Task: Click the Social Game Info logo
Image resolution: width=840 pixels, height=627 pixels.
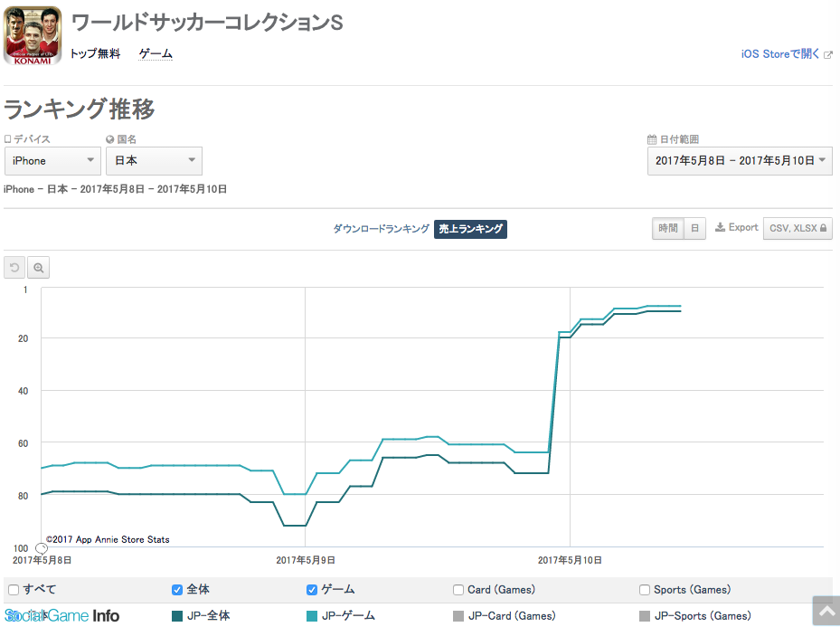Action: 61,616
